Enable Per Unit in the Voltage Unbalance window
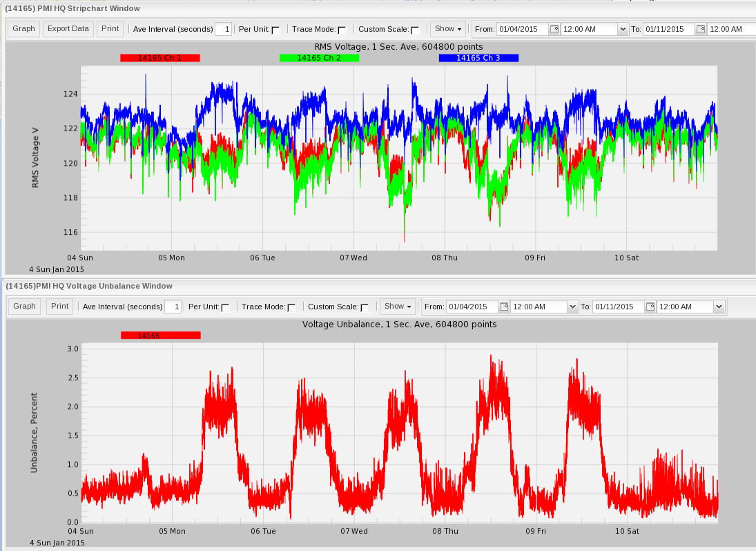The image size is (756, 551). coord(225,308)
